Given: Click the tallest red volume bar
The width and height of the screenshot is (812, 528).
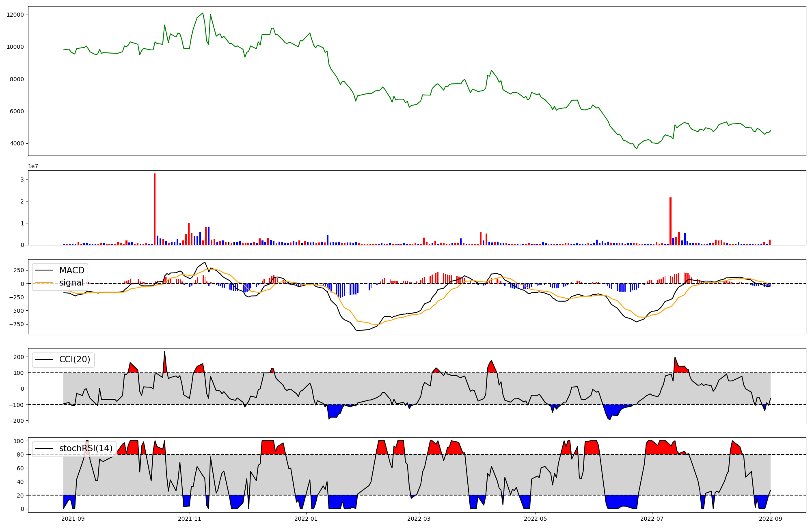Looking at the screenshot, I should (x=155, y=209).
